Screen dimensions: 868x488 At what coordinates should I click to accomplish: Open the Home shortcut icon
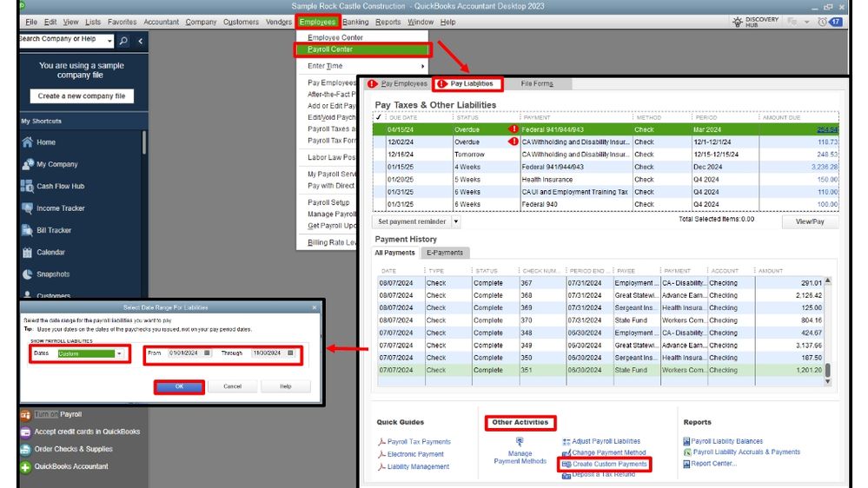pyautogui.click(x=27, y=142)
